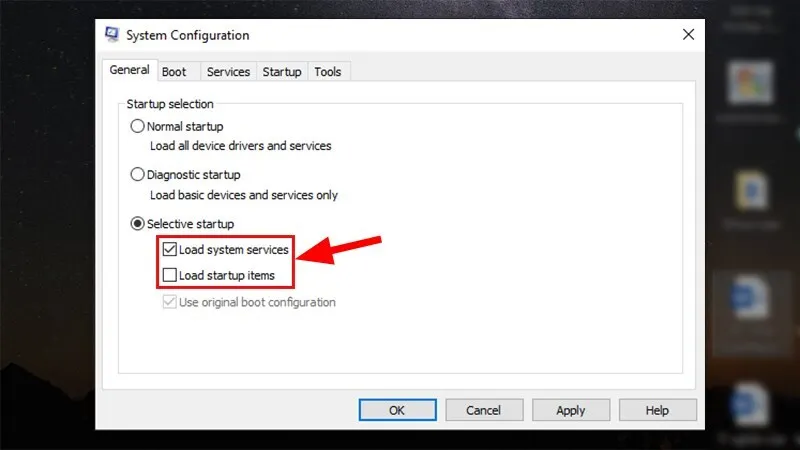Open the Boot tab
This screenshot has width=800, height=450.
[x=174, y=72]
